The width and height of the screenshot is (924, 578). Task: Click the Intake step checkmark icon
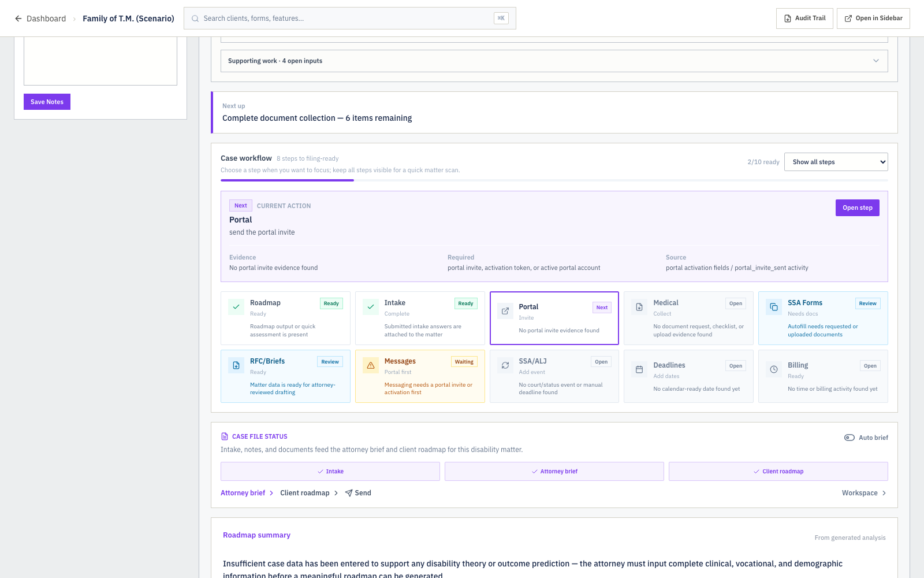(x=371, y=307)
